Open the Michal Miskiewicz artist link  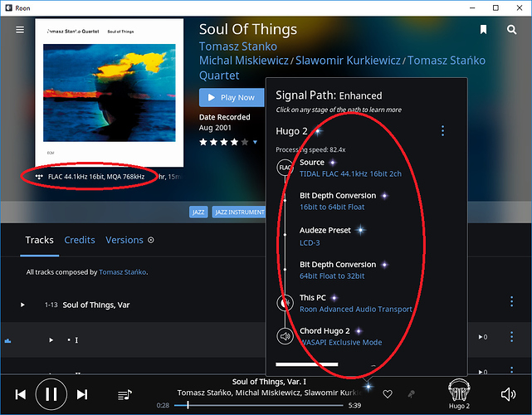pos(244,61)
